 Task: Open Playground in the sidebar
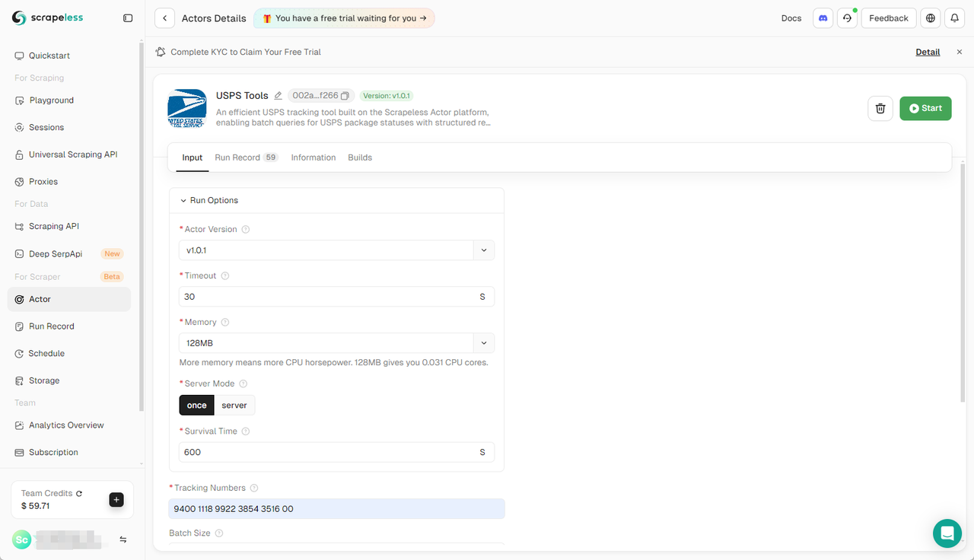[x=69, y=100]
